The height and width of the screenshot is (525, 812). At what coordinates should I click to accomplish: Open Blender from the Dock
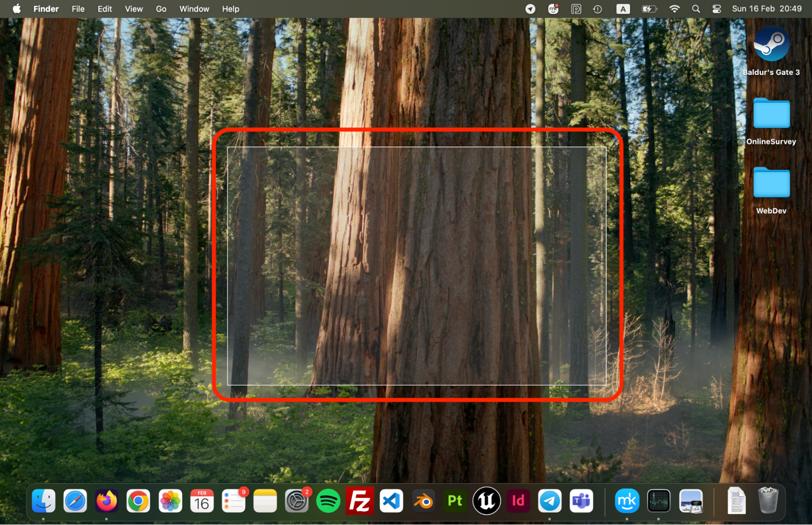pos(423,501)
